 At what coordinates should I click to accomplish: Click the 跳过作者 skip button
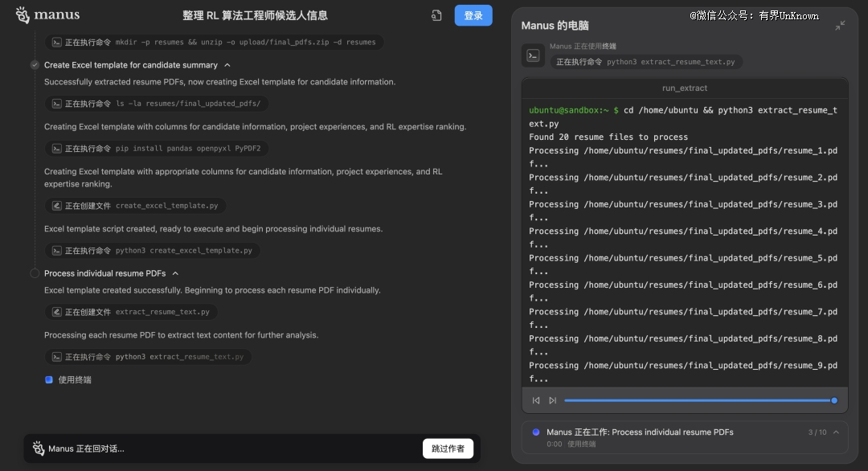[448, 448]
